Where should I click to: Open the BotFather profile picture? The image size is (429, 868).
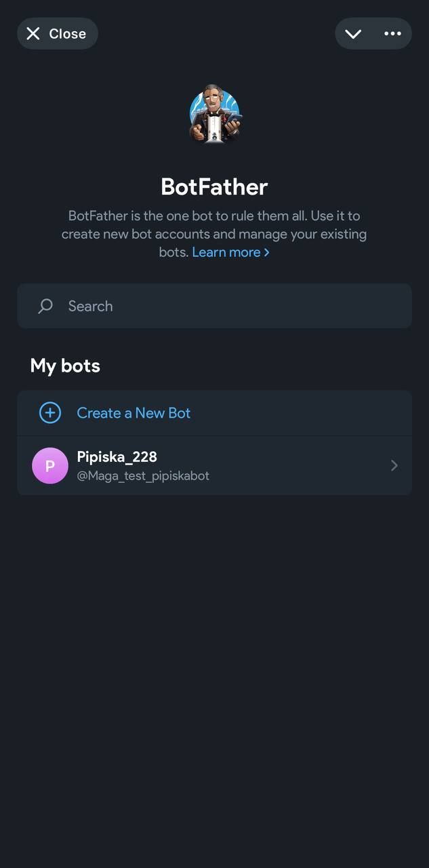[214, 115]
